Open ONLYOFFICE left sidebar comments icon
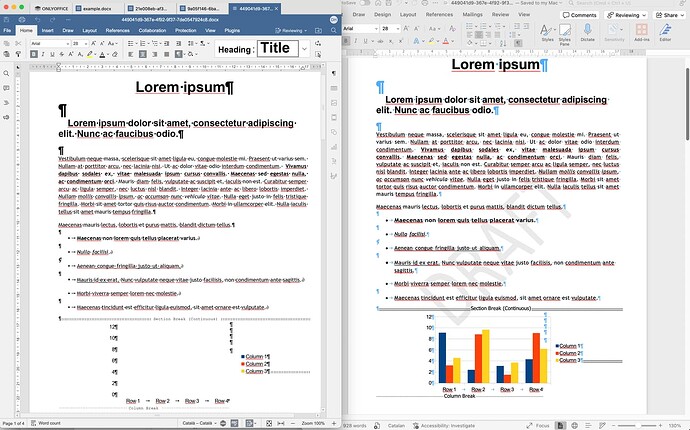 [x=6, y=88]
